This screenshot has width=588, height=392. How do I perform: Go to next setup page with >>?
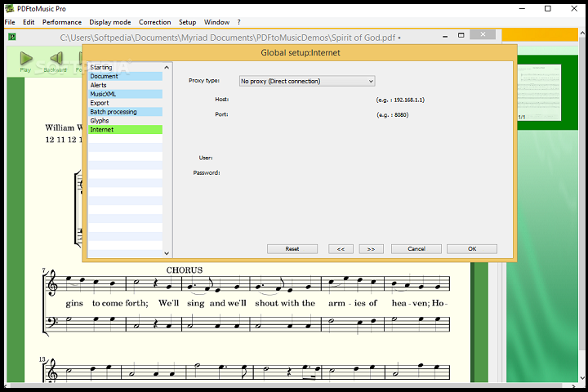click(370, 248)
